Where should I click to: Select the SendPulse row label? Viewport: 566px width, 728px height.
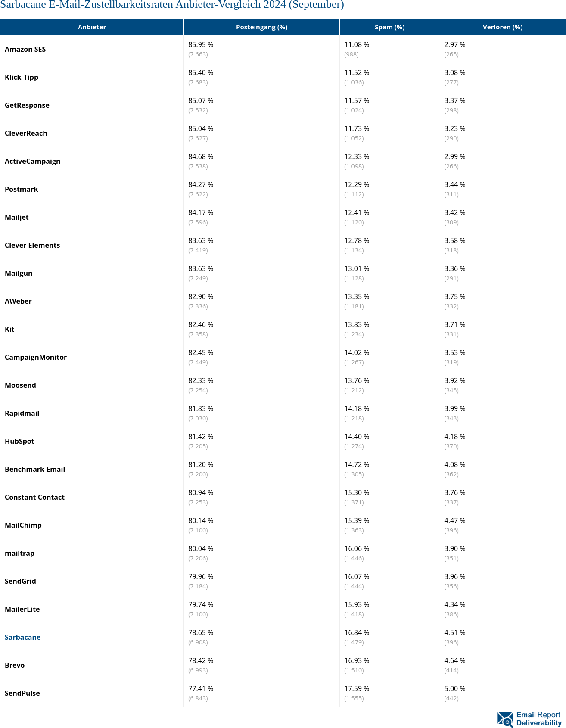point(22,693)
